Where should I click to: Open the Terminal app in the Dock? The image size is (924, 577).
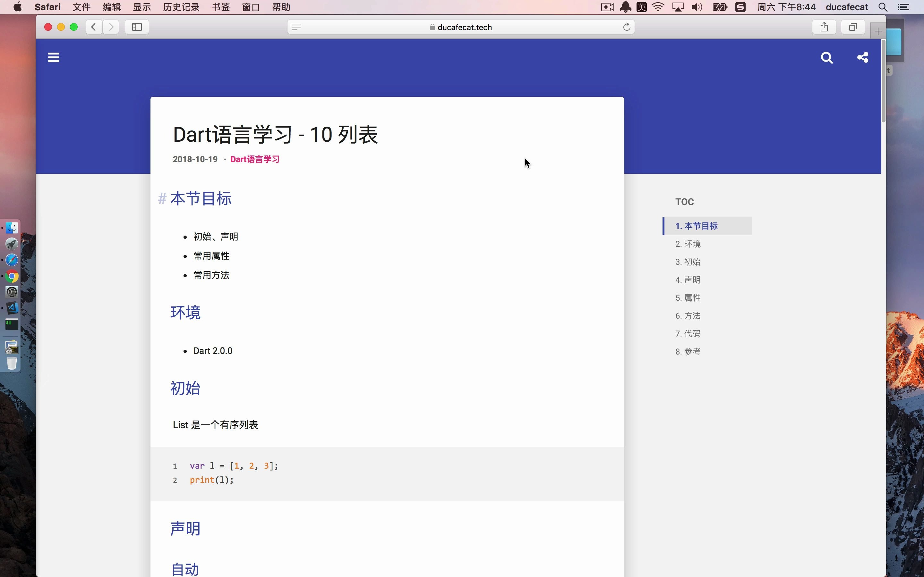pos(12,325)
